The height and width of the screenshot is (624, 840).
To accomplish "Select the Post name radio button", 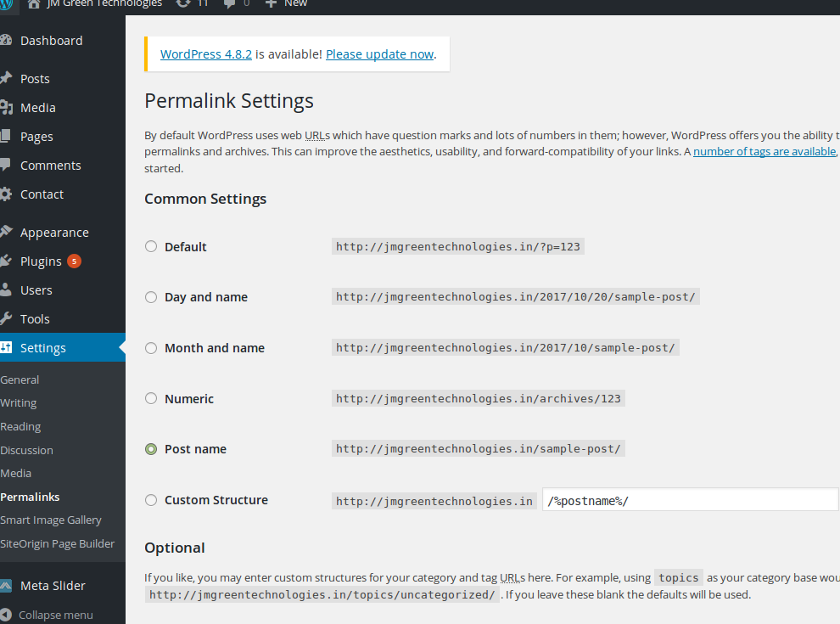I will [x=151, y=449].
